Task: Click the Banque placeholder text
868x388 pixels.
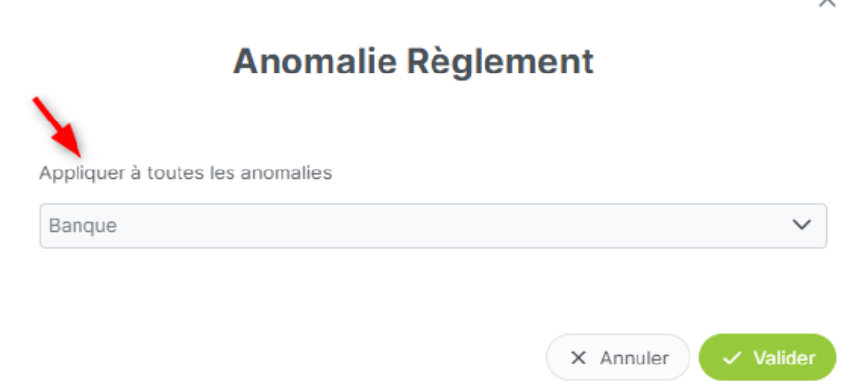Action: (83, 226)
